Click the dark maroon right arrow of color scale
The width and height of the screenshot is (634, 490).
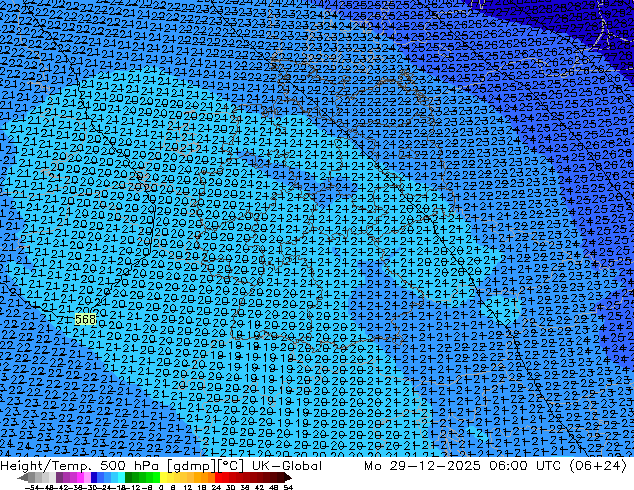coord(287,478)
